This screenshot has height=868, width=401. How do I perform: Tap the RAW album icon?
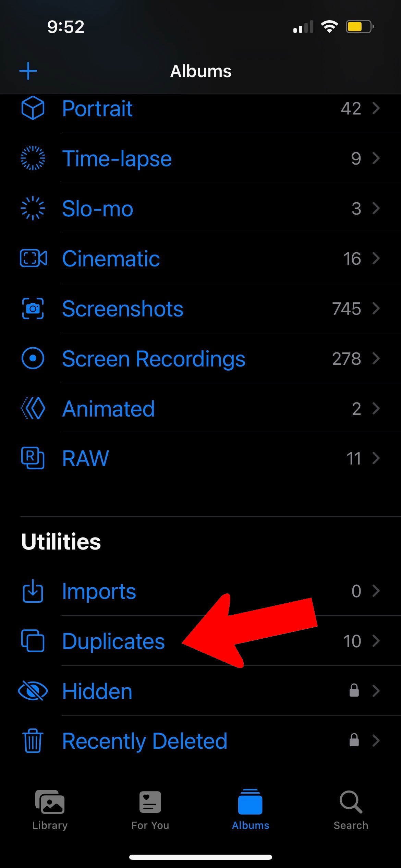33,458
